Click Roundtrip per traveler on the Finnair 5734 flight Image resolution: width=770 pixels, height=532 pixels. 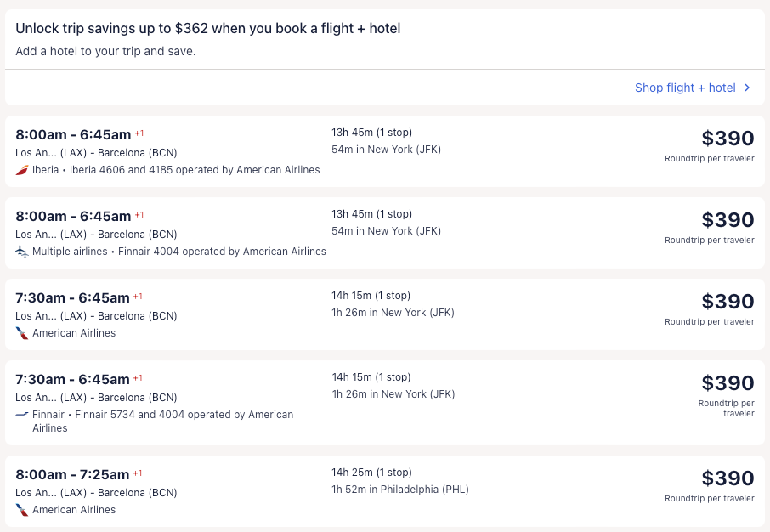pos(726,408)
